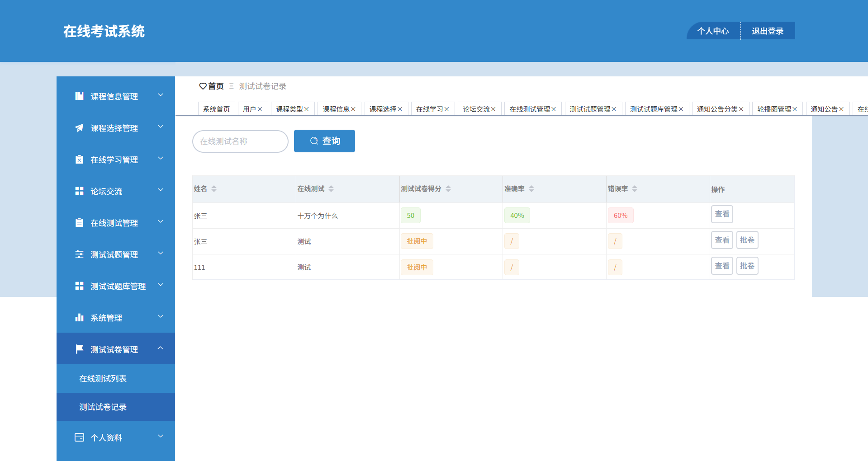Click the grid icon beside 论坛交流
This screenshot has height=461, width=868.
coord(79,191)
